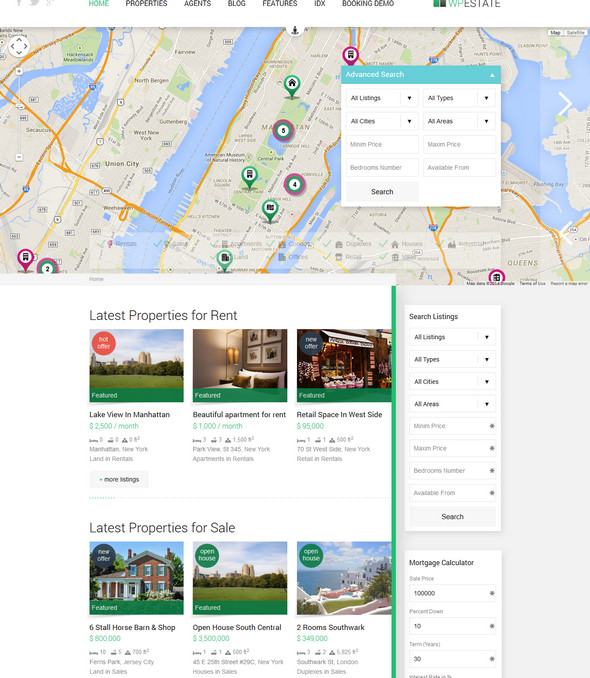The image size is (590, 678).
Task: Open the Features menu
Action: pyautogui.click(x=280, y=3)
